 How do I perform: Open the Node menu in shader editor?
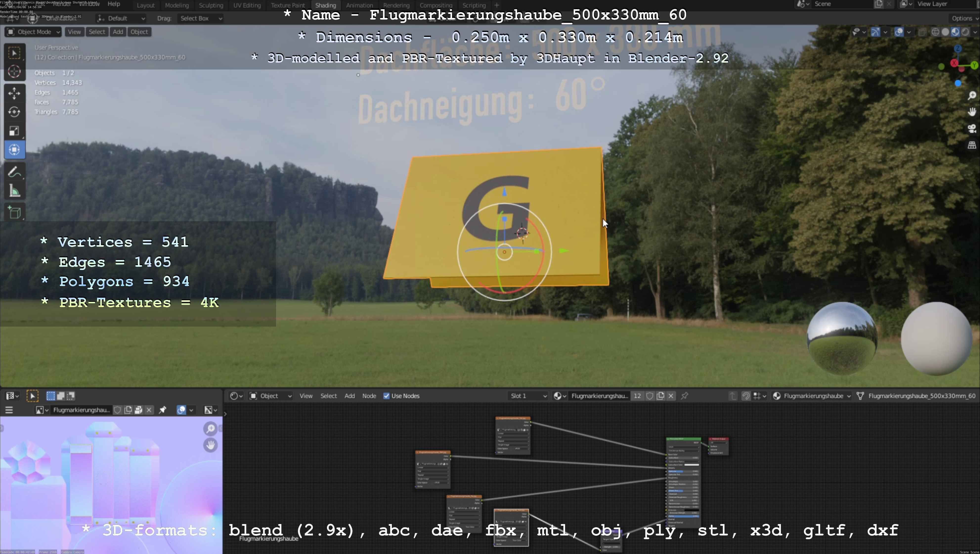[x=369, y=396]
